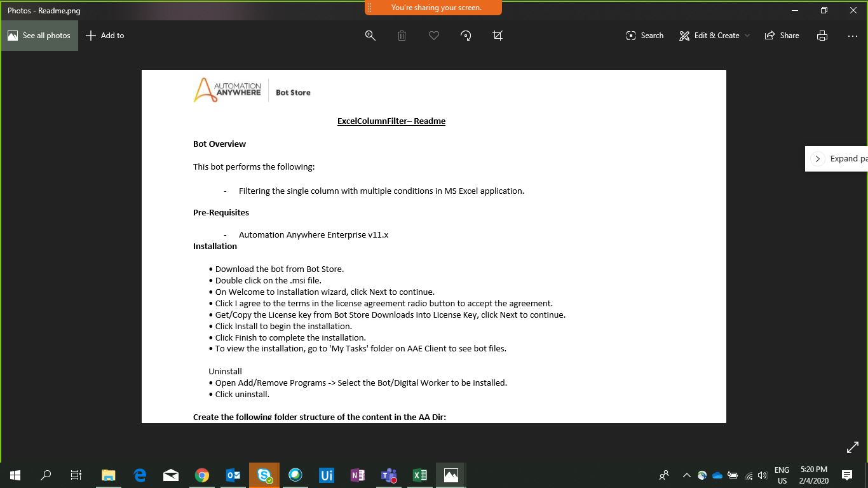Select the Crop tool icon
868x488 pixels.
[498, 36]
